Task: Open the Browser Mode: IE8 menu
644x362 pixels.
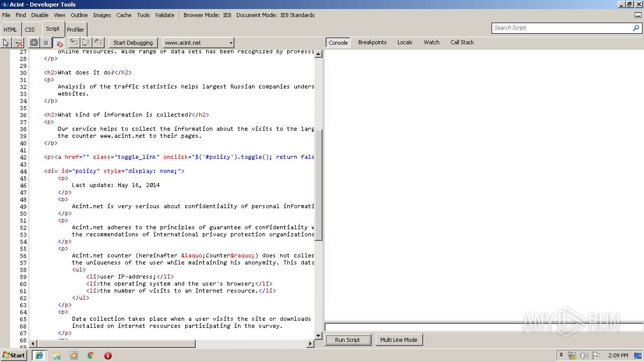Action: [207, 15]
